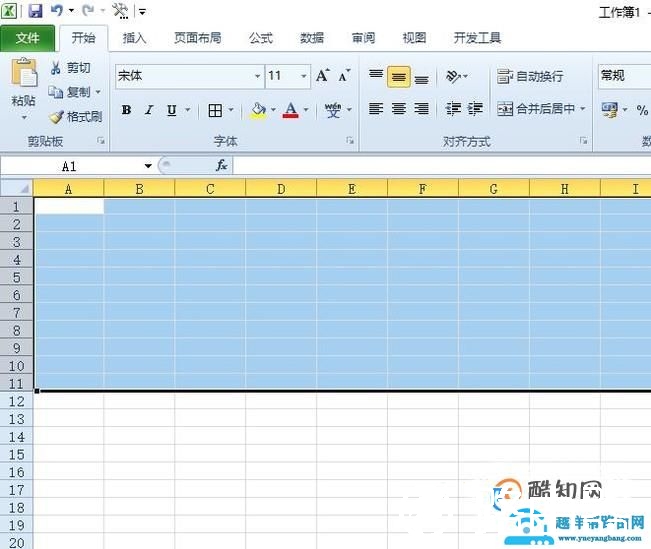651x549 pixels.
Task: Center text horizontally
Action: (399, 109)
